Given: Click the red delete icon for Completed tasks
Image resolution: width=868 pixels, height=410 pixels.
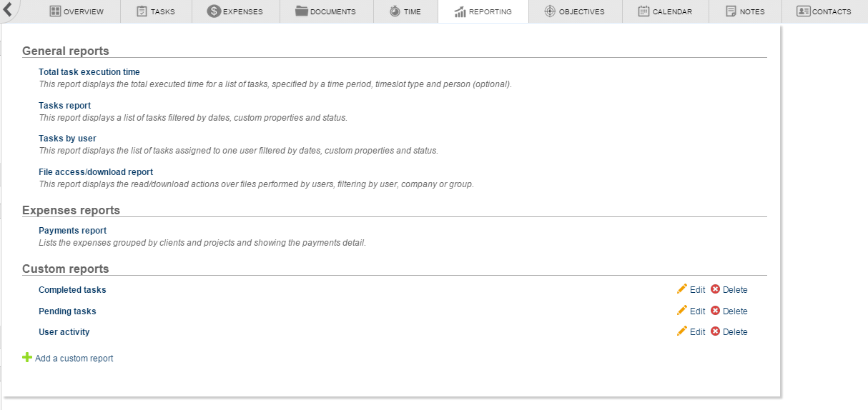Looking at the screenshot, I should (715, 289).
